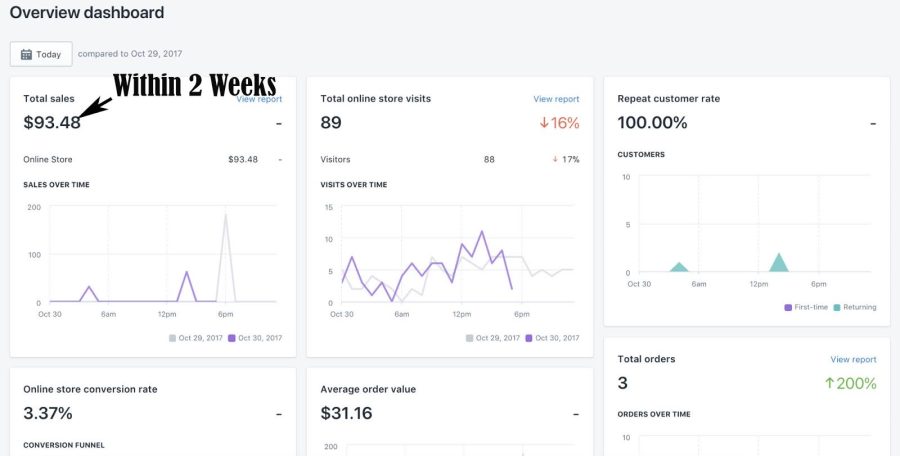View report for Total sales
The width and height of the screenshot is (900, 456).
(x=259, y=99)
